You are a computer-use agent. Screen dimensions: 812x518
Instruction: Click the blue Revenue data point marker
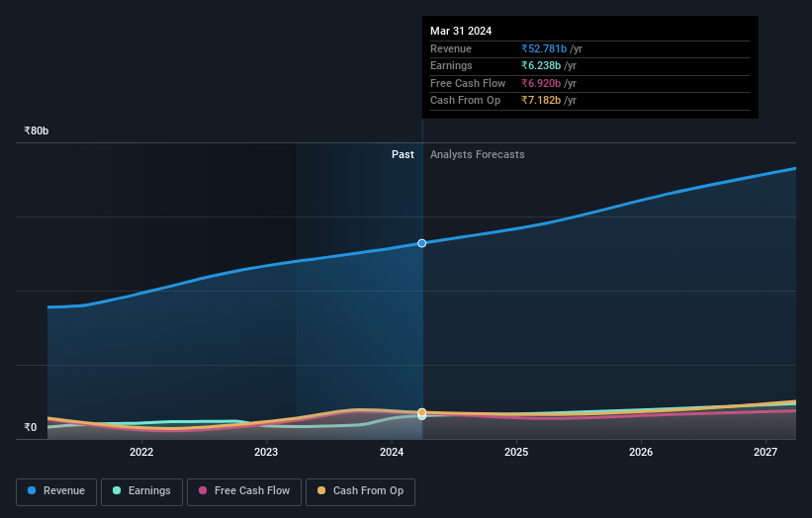point(422,243)
